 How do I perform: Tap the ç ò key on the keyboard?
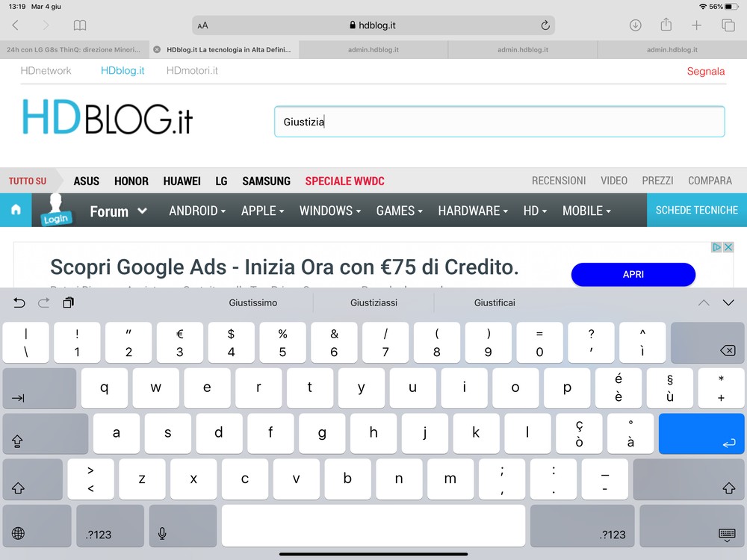(x=579, y=433)
